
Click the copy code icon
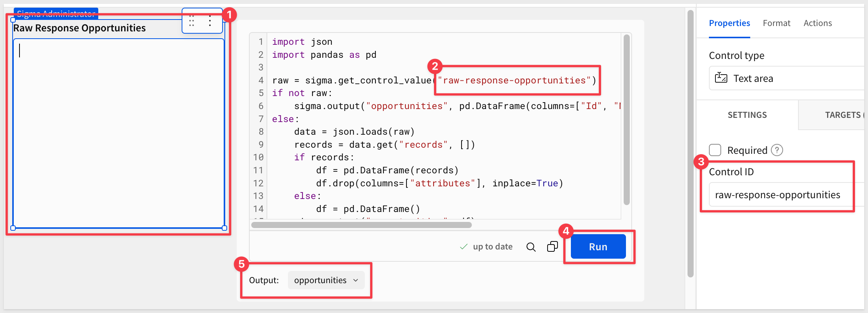[553, 247]
